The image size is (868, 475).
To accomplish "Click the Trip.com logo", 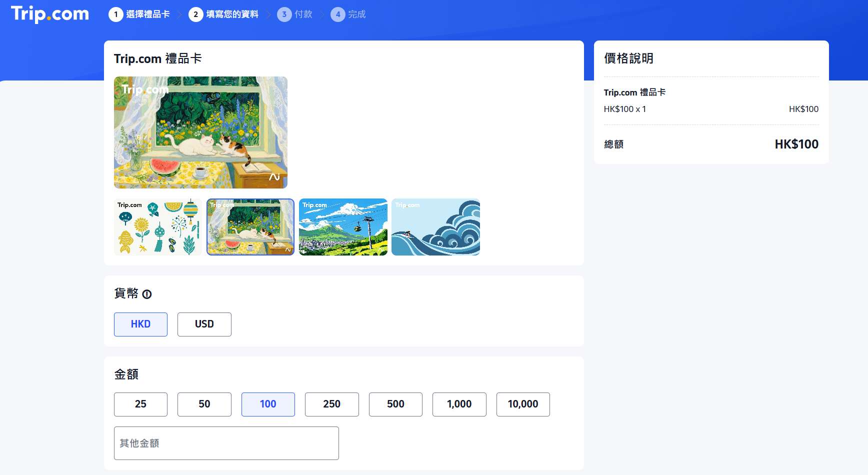I will pos(49,14).
